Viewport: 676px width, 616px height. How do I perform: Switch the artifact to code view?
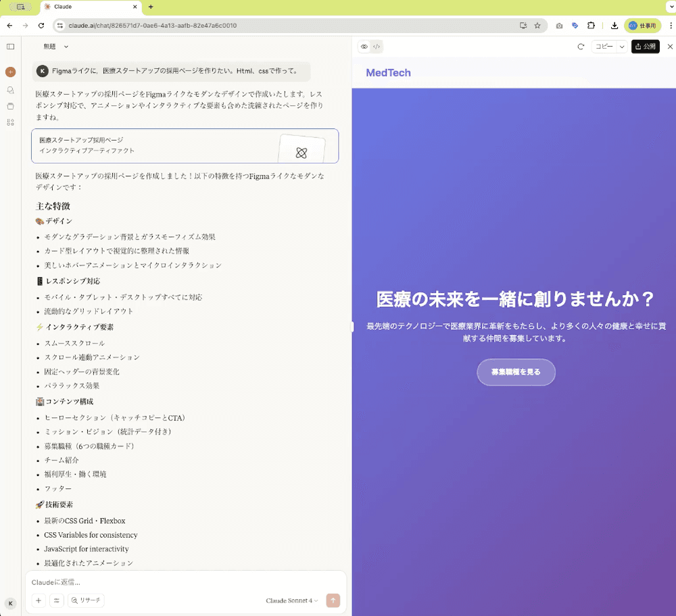pos(377,47)
